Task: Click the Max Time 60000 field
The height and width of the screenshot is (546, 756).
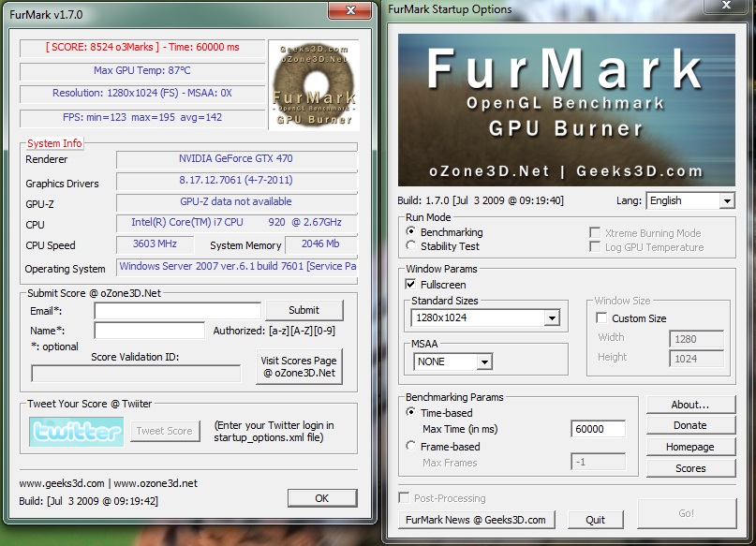Action: 598,429
